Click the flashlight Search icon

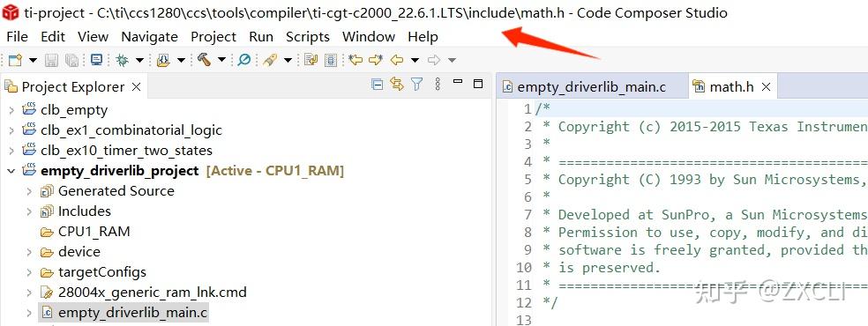[x=270, y=60]
